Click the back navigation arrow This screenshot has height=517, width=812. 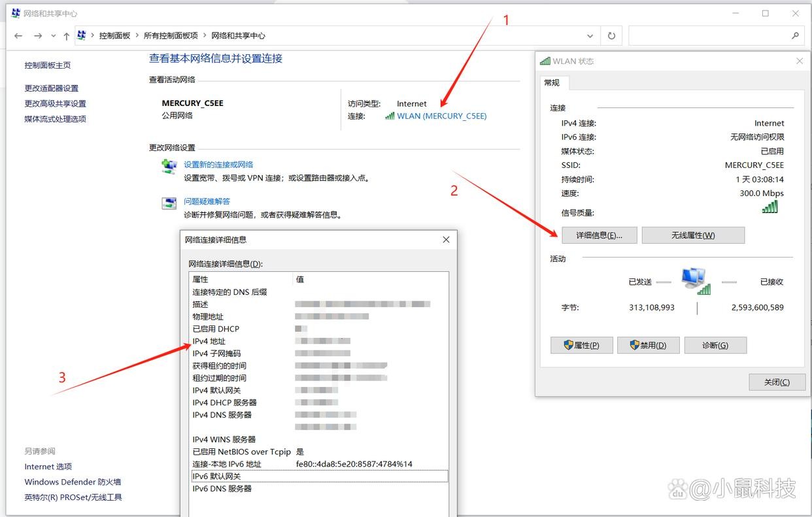click(18, 36)
